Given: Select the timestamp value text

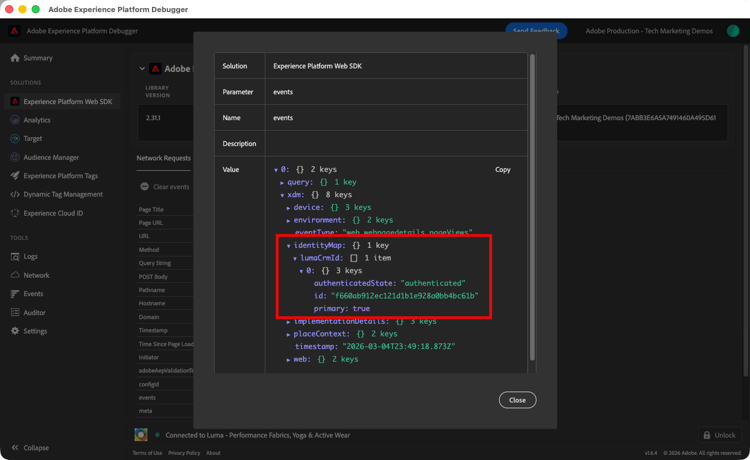Looking at the screenshot, I should 399,347.
